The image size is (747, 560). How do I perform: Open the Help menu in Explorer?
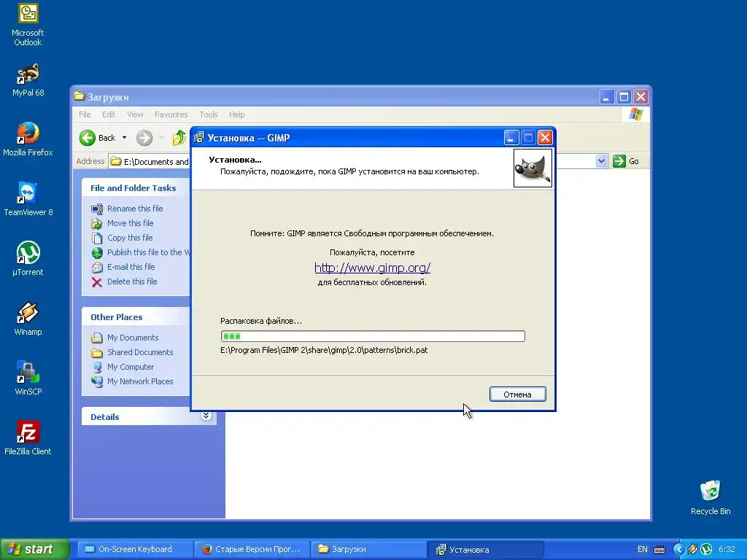pyautogui.click(x=237, y=114)
